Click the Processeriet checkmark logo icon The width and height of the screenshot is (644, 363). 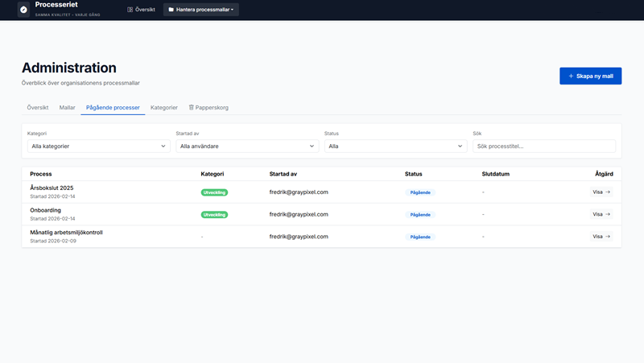23,10
